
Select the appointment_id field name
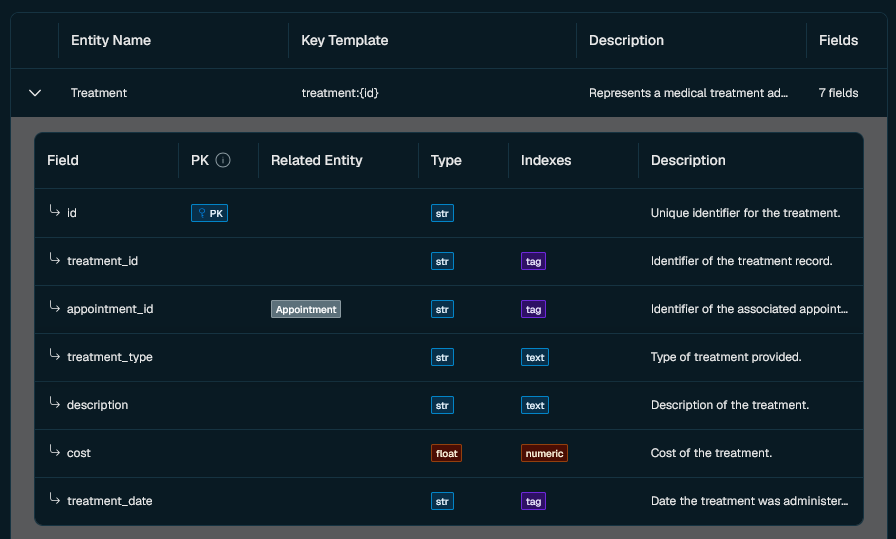[110, 309]
